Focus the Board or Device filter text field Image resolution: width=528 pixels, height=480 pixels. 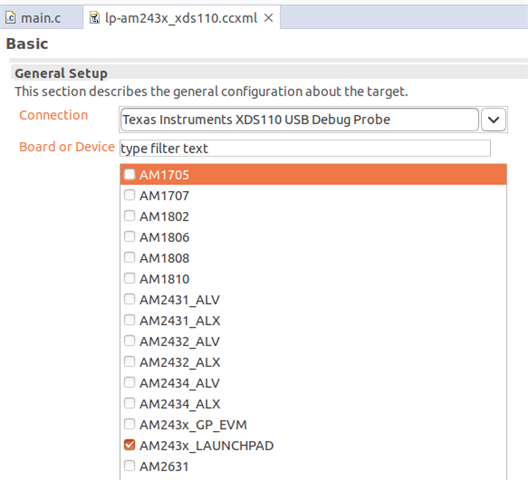(305, 148)
